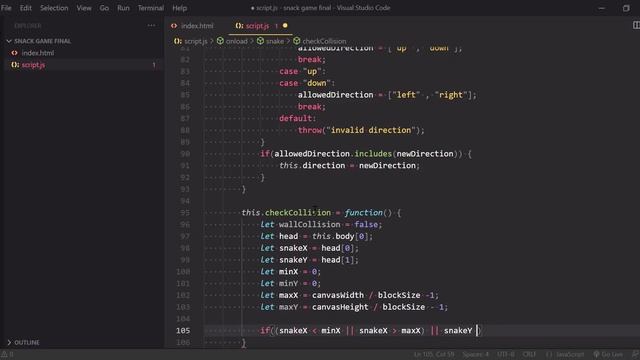Click the Ln 105 cursor position in status bar
Viewport: 640px width, 360px height.
(x=434, y=354)
